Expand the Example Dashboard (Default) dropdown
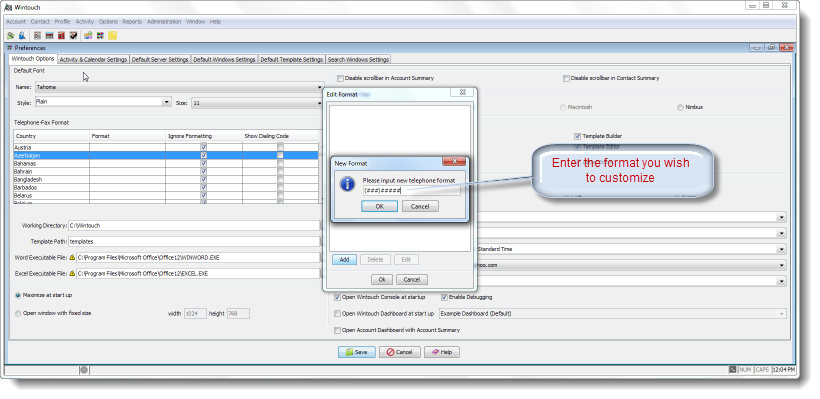The height and width of the screenshot is (399, 820). pyautogui.click(x=613, y=314)
